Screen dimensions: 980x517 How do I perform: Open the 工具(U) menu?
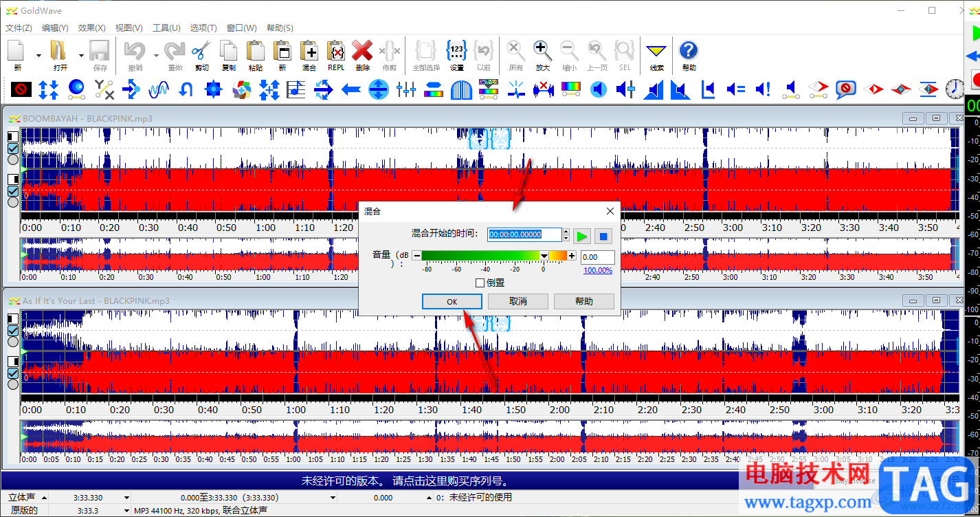(x=166, y=28)
